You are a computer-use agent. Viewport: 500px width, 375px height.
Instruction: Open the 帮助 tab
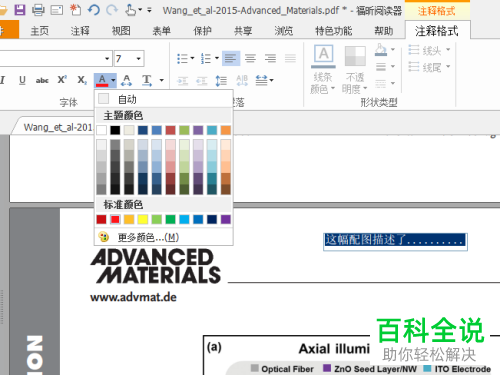click(384, 31)
